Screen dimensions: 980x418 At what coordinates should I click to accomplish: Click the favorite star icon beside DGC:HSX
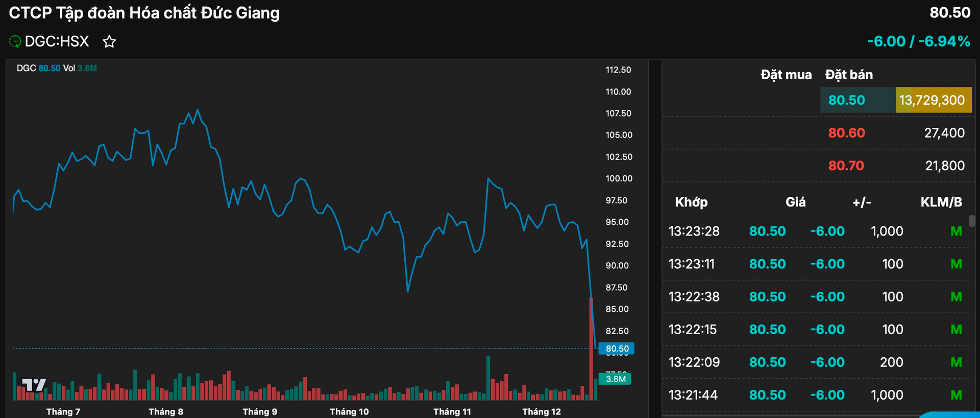(109, 41)
